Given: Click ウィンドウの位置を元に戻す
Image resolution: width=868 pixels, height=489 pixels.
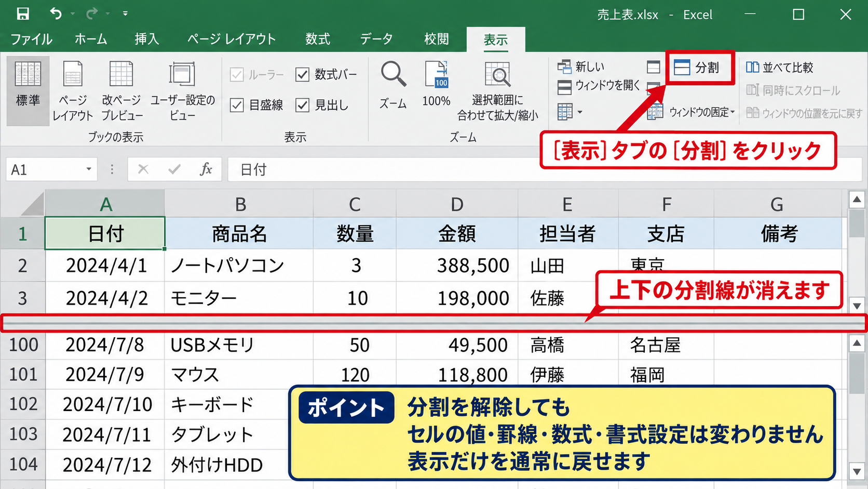Looking at the screenshot, I should coord(804,113).
